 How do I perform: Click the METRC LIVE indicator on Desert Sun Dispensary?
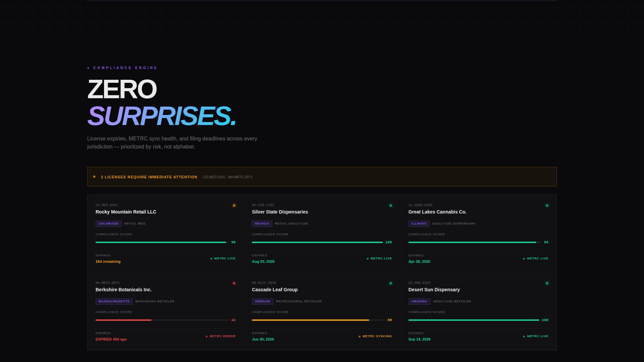[x=535, y=336]
